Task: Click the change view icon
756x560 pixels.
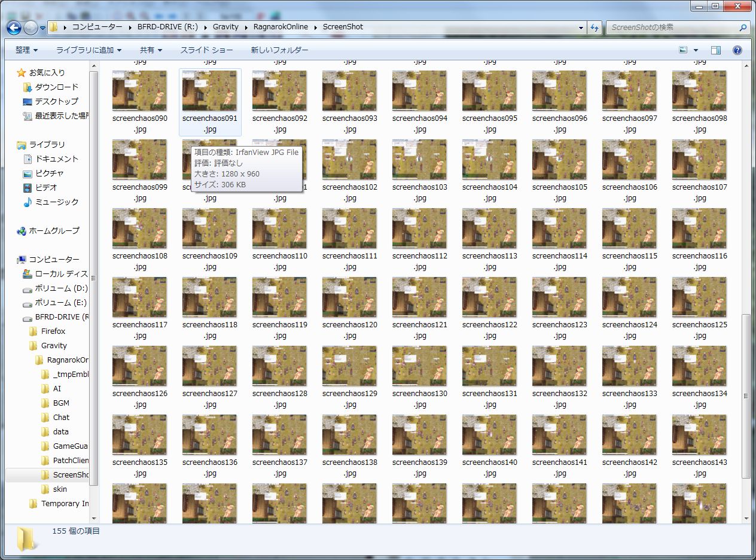Action: pos(683,50)
